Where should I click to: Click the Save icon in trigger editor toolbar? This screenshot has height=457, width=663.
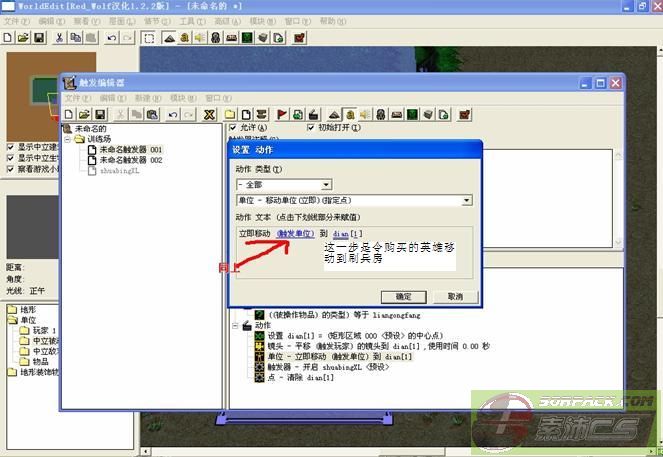point(102,115)
